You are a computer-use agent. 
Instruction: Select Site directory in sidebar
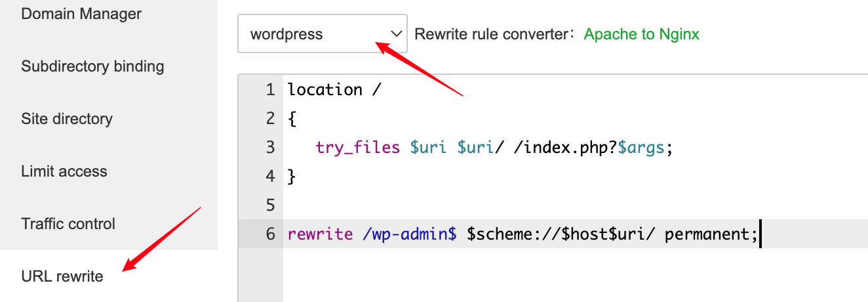[67, 119]
